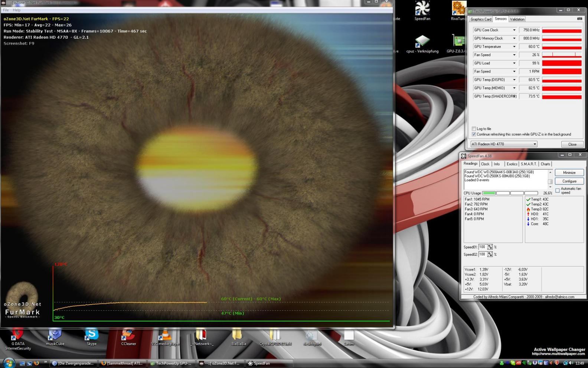
Task: Open the SpeedFan S.M.A.R.T. tab
Action: 529,164
